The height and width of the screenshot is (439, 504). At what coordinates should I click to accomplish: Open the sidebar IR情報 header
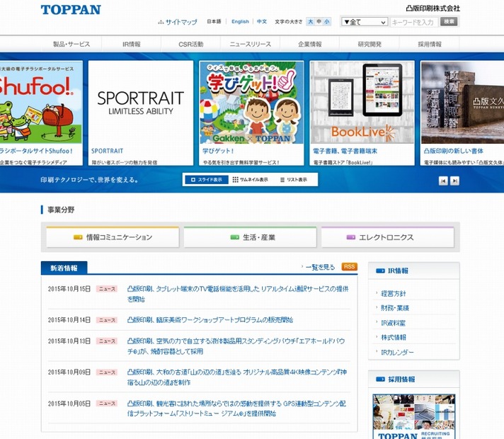click(x=413, y=270)
